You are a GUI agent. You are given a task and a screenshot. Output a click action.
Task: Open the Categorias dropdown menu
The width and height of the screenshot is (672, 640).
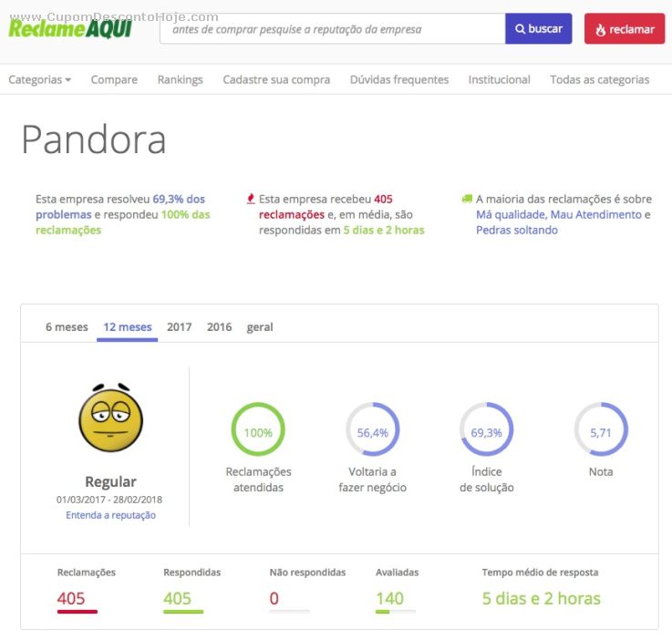tap(39, 79)
